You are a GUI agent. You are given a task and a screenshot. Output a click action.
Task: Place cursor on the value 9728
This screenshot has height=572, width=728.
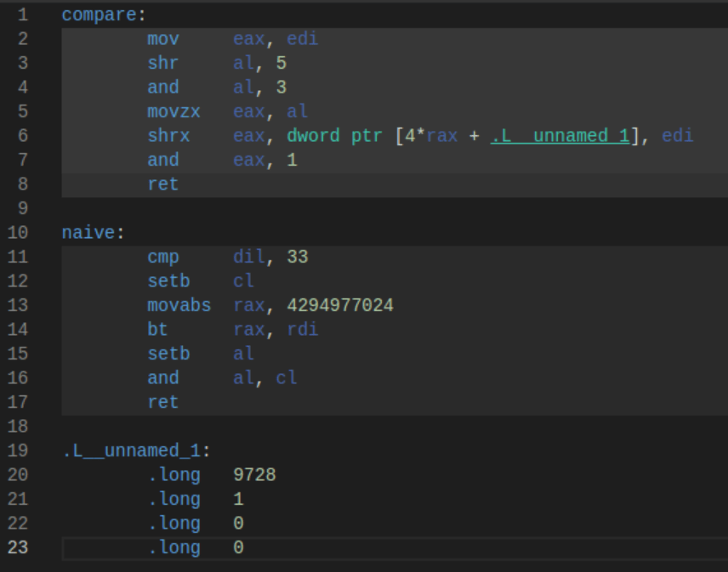pyautogui.click(x=254, y=474)
